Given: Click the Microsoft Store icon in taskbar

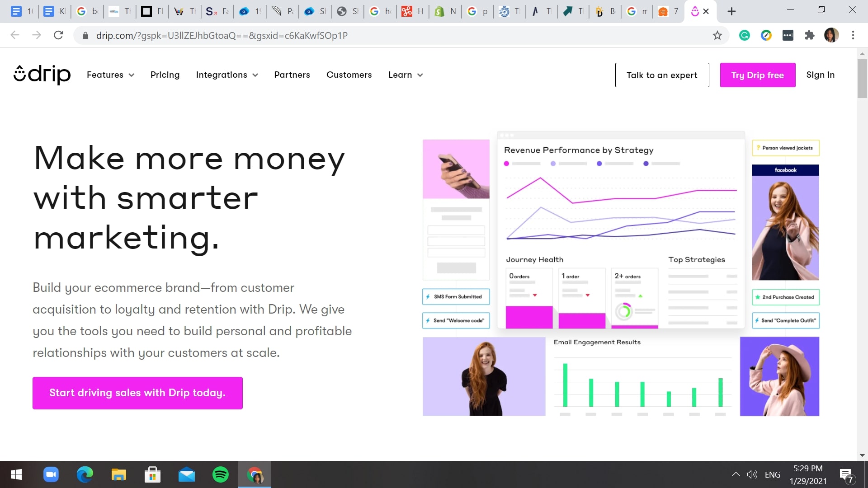Looking at the screenshot, I should pyautogui.click(x=153, y=474).
